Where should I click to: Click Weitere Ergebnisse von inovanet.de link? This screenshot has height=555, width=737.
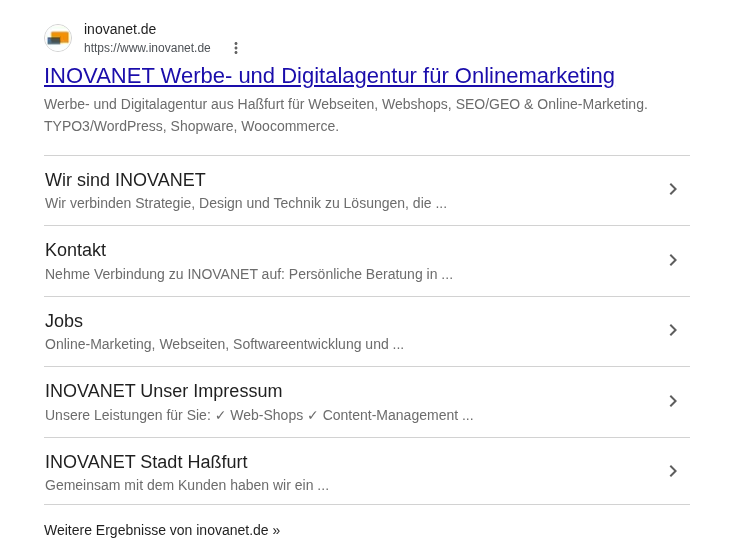click(162, 530)
